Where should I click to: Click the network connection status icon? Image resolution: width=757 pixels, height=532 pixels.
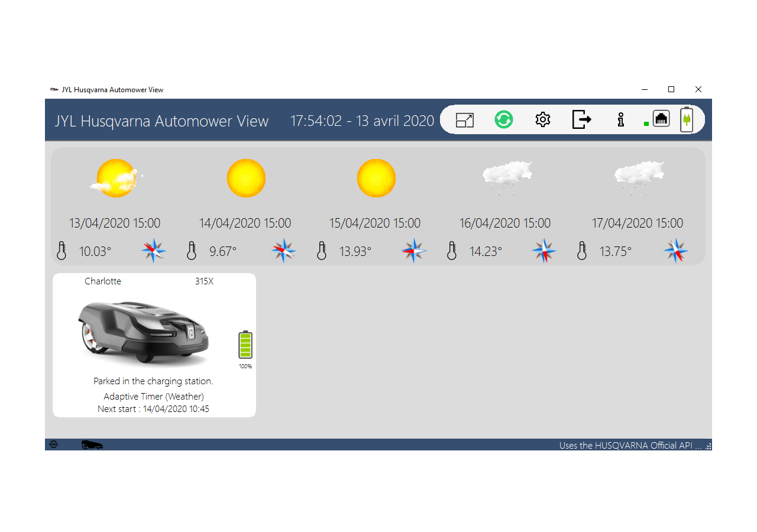pos(661,118)
